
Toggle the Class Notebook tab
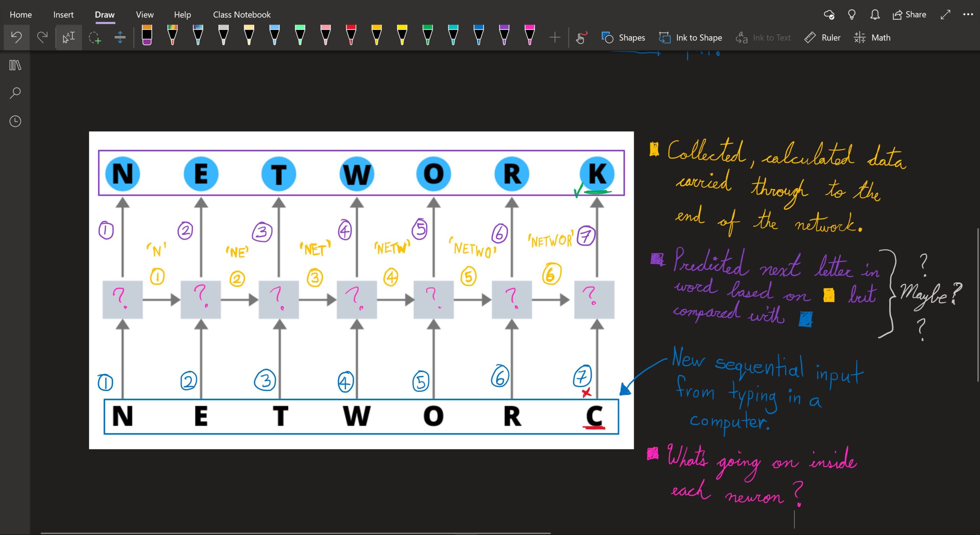coord(241,15)
